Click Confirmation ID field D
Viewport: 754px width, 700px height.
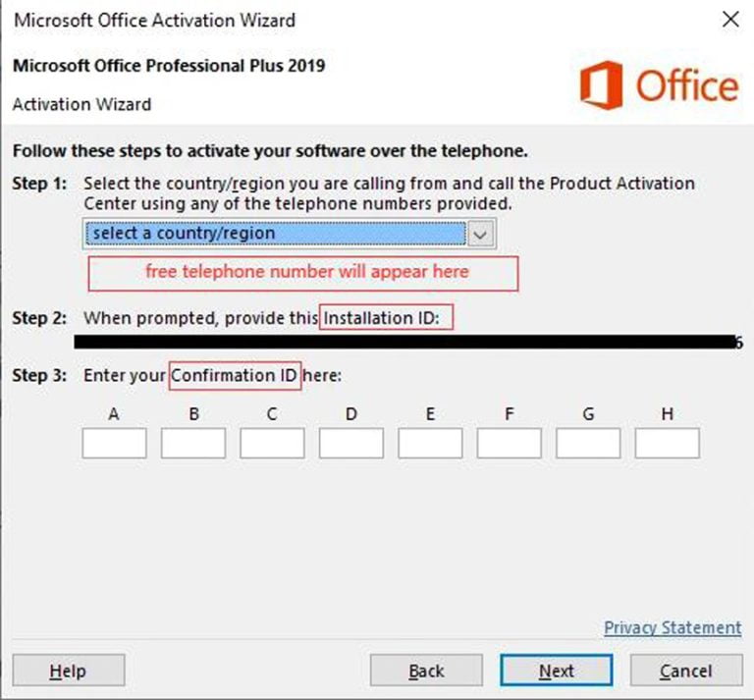pyautogui.click(x=351, y=443)
